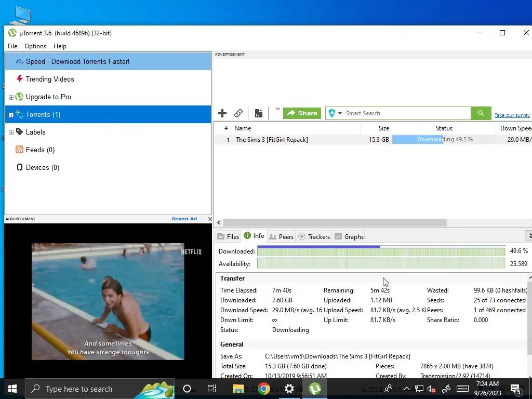
Task: Switch to the Graphs tab
Action: [x=349, y=237]
